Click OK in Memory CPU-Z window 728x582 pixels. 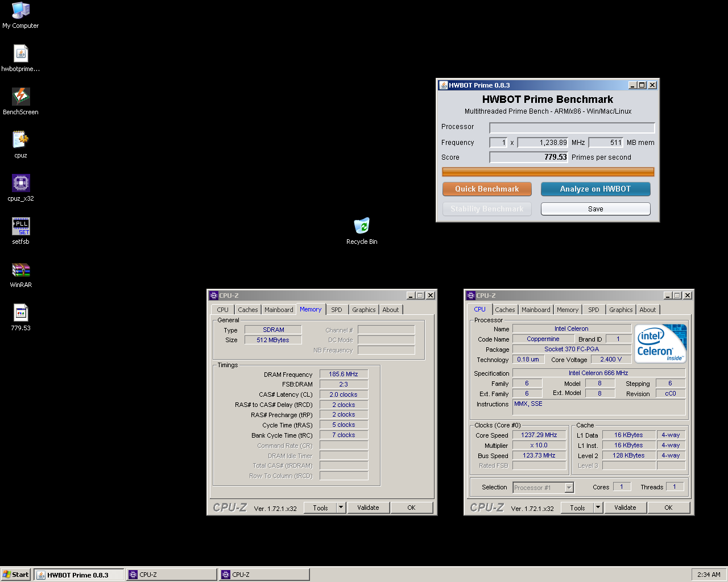point(411,508)
